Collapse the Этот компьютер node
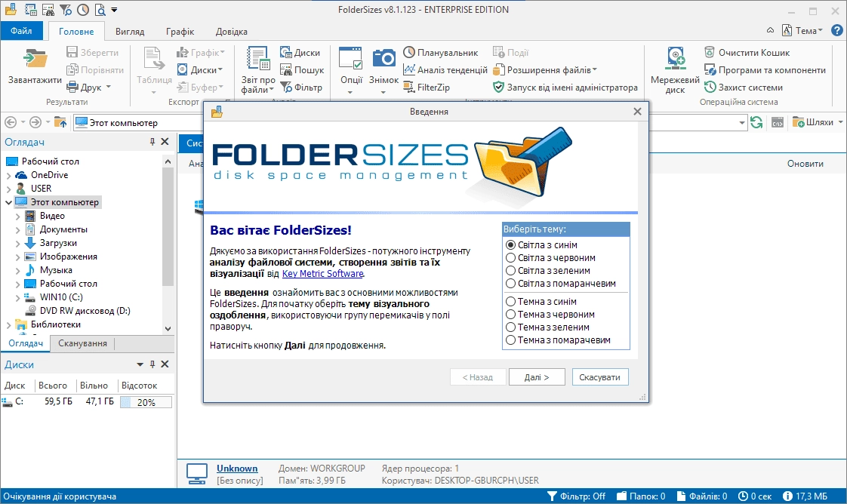The image size is (847, 504). 8,202
